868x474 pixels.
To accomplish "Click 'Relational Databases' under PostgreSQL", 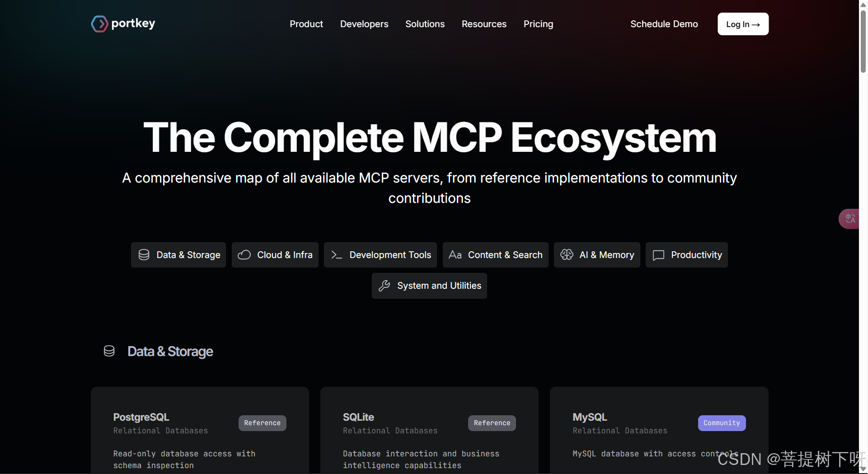I will pos(160,431).
